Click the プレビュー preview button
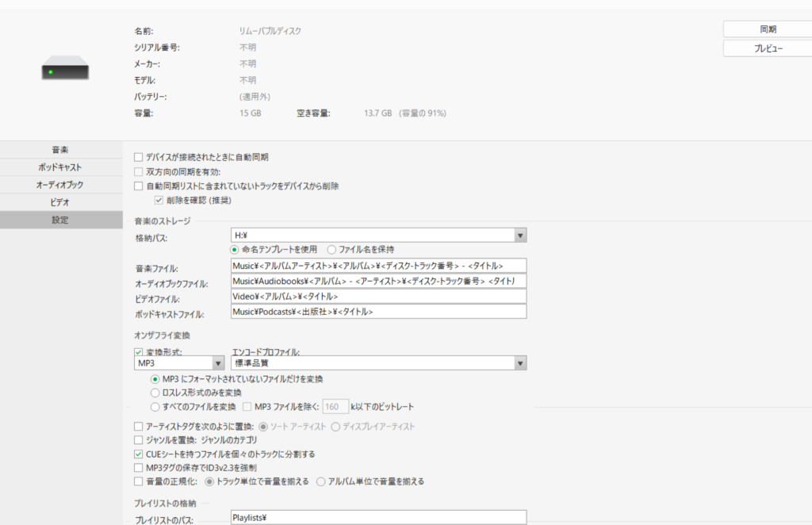This screenshot has height=525, width=812. coord(767,48)
